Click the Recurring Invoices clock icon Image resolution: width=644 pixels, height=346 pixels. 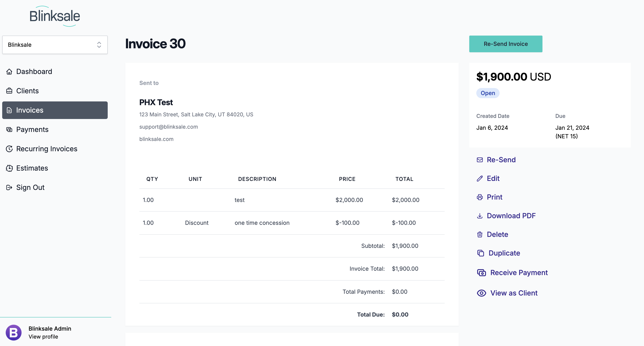coord(9,149)
